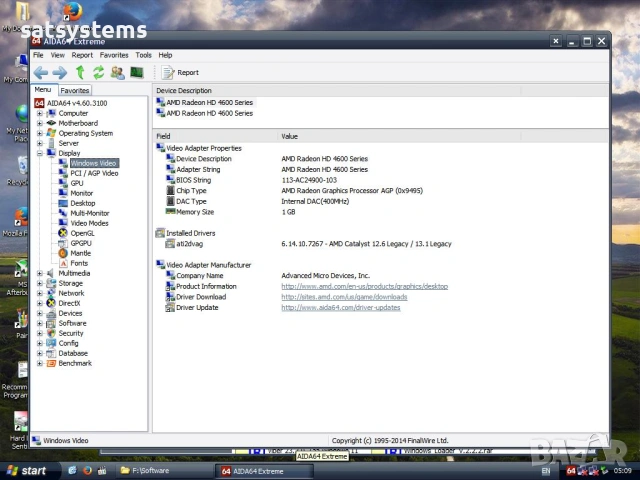
Task: Click the Fonts item icon
Action: click(x=63, y=263)
